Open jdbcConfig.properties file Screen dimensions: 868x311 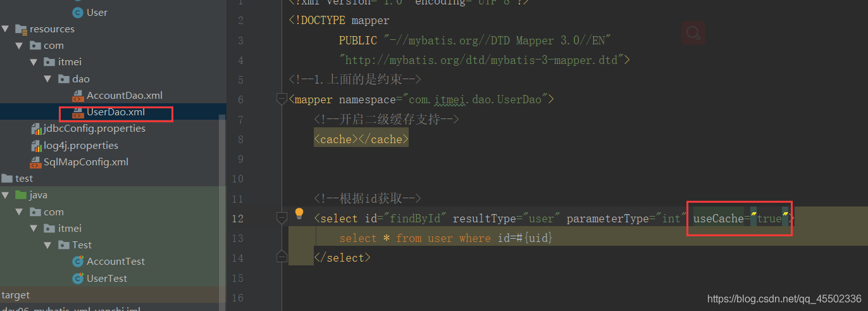pos(94,129)
